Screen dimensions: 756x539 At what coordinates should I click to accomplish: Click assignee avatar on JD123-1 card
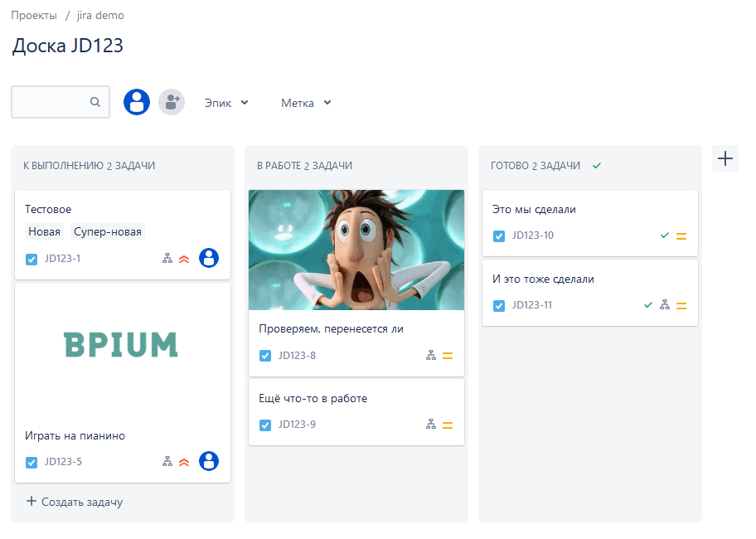[x=209, y=258]
